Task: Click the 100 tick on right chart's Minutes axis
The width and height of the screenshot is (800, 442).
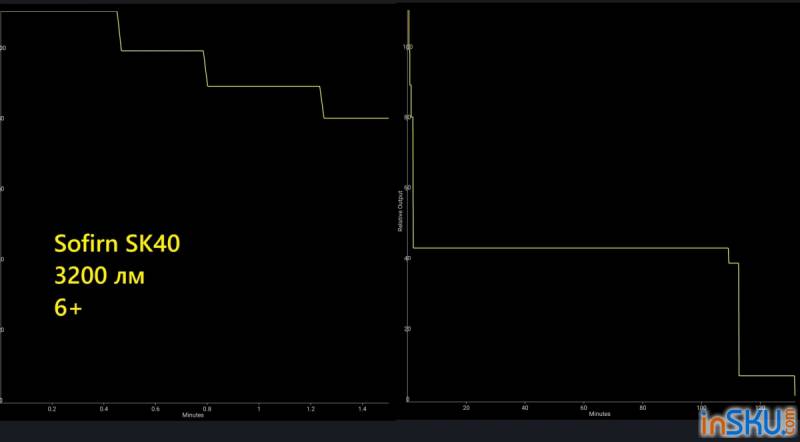Action: 702,408
